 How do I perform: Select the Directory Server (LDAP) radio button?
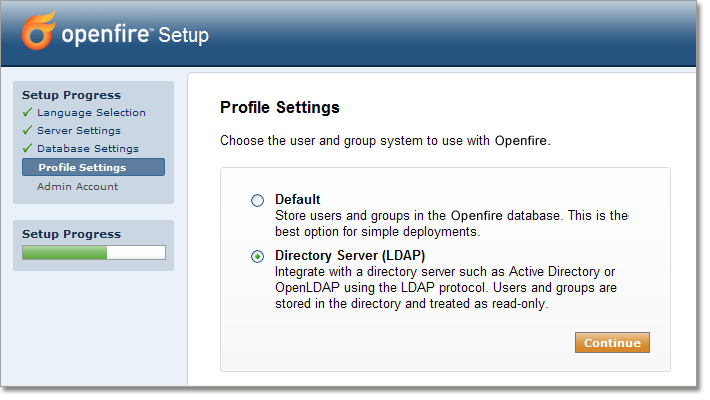258,257
